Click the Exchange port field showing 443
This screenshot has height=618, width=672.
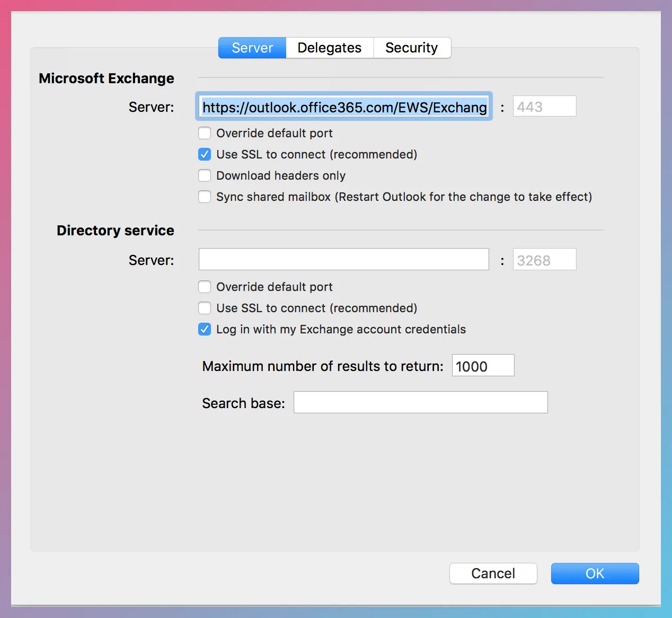(x=544, y=106)
